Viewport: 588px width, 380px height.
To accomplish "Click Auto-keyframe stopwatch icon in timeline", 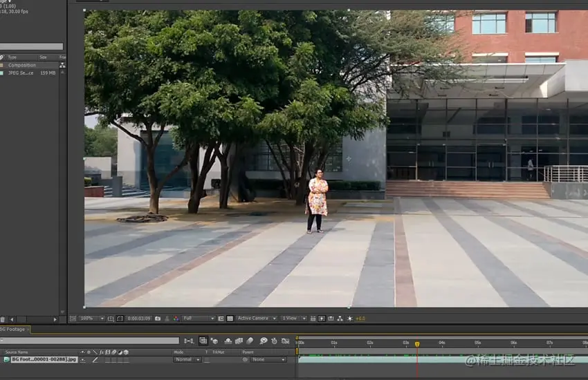I will [x=275, y=341].
